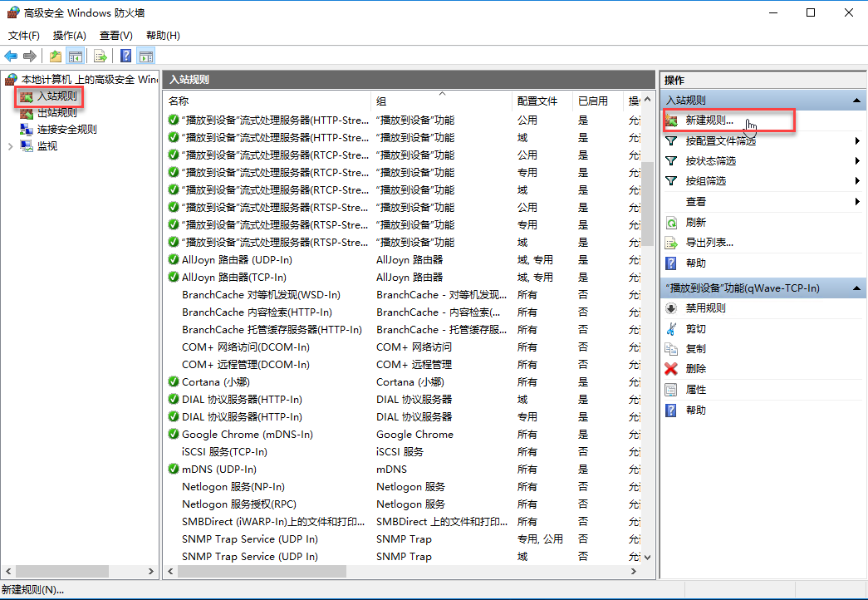868x600 pixels.
Task: Select SMBDirect (iWARP-In) rule
Action: pos(273,522)
